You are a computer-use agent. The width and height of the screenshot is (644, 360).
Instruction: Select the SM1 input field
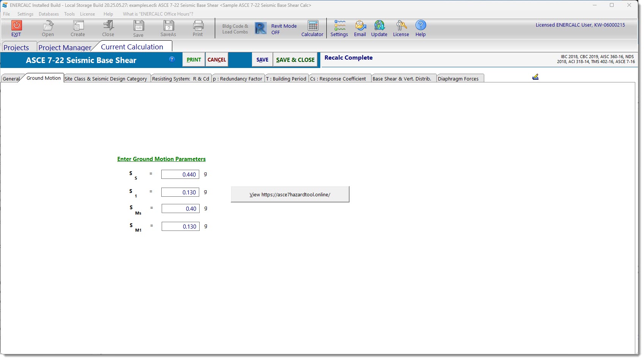(181, 226)
